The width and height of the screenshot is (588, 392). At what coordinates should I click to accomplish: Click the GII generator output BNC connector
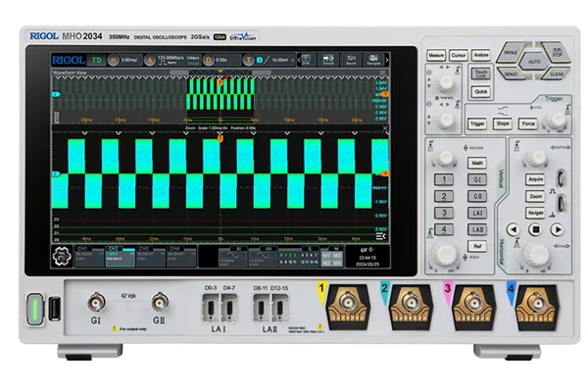[x=160, y=302]
